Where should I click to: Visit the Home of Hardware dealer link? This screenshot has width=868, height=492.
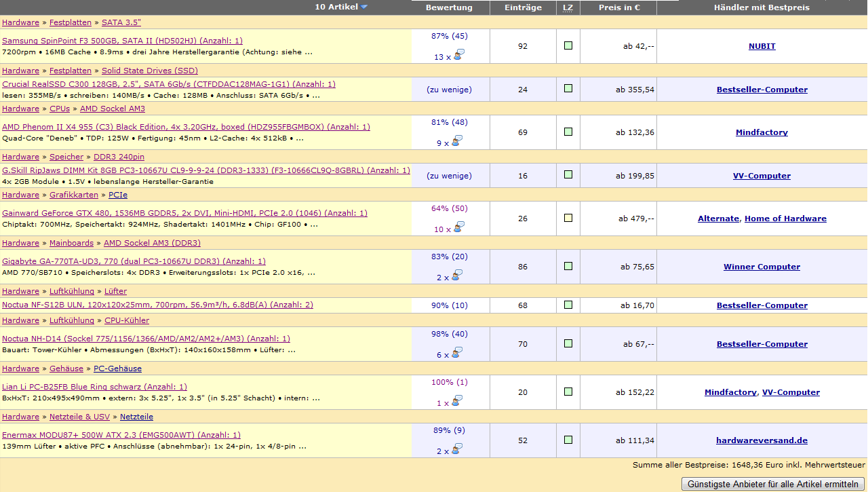(x=785, y=219)
